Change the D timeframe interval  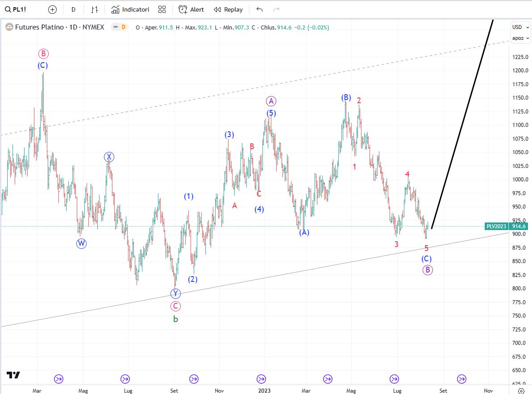73,9
